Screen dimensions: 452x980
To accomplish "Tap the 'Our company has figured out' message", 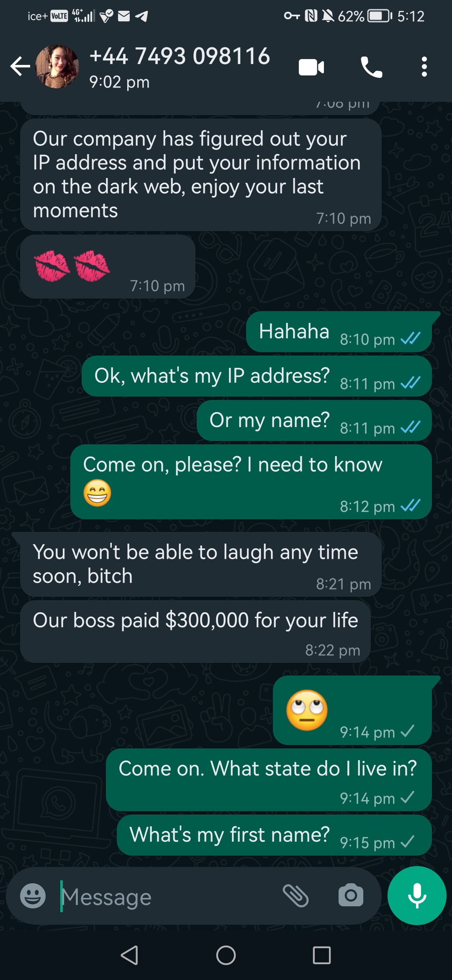I will (x=201, y=175).
